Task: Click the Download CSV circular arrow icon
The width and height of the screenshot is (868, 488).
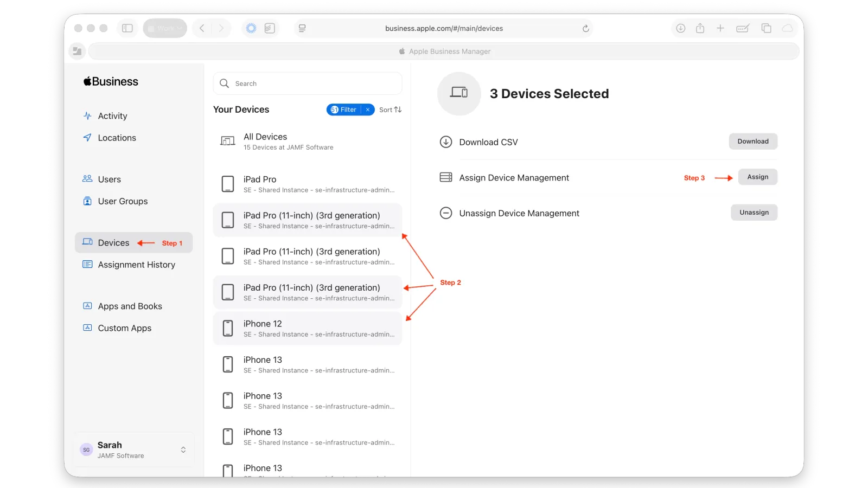Action: 445,142
